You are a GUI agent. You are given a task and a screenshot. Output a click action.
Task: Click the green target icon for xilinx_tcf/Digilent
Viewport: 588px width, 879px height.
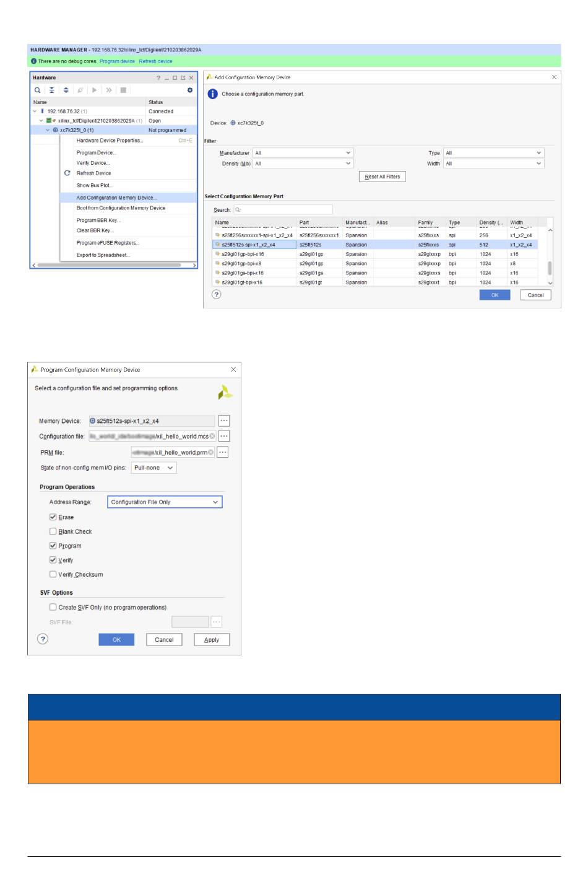click(x=50, y=121)
